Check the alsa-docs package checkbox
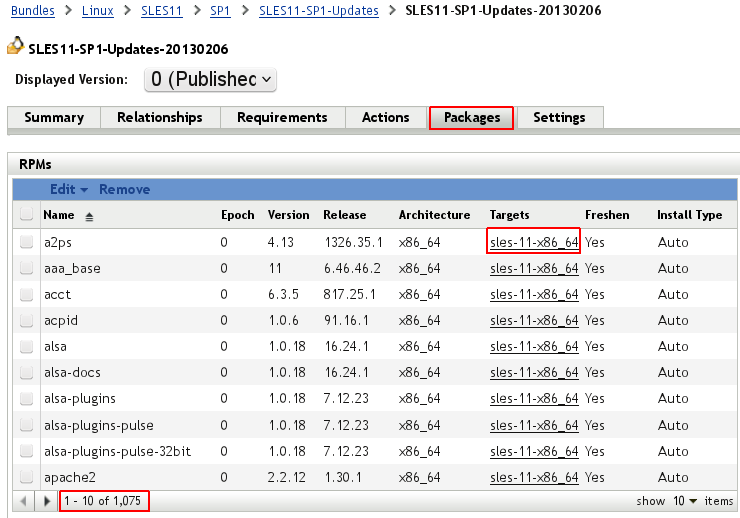The height and width of the screenshot is (518, 740). click(26, 372)
